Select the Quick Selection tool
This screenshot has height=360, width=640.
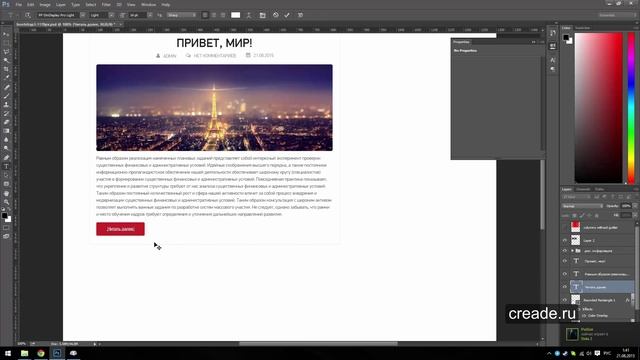tap(6, 60)
